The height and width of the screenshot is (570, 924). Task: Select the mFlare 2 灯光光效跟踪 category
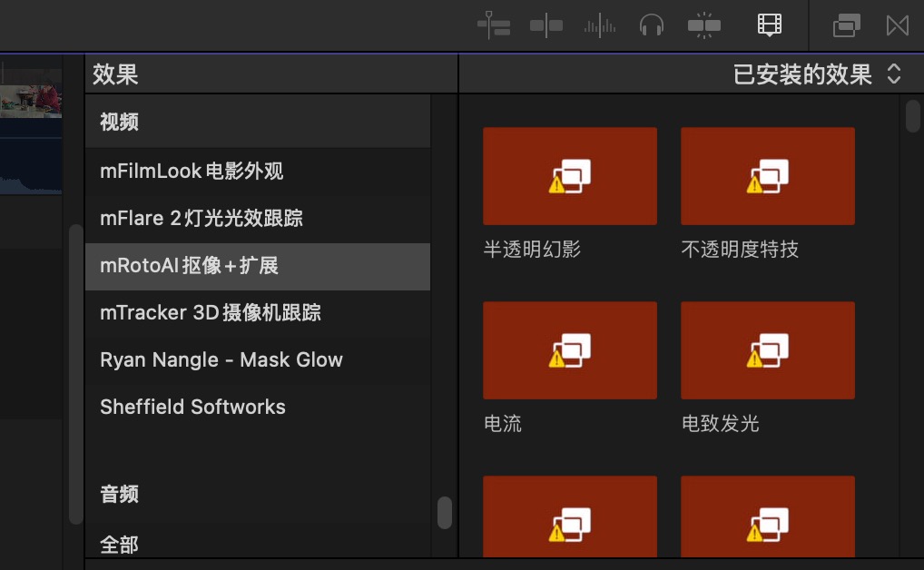[201, 219]
